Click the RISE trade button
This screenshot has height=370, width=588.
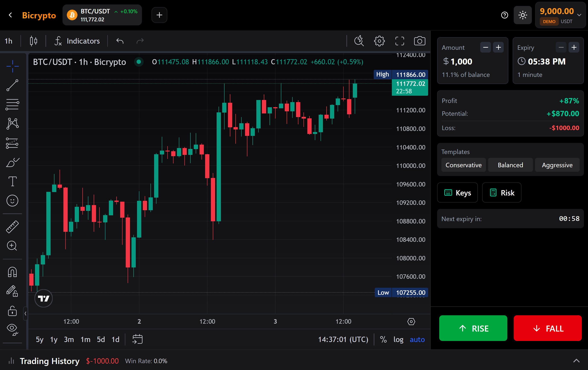coord(473,328)
